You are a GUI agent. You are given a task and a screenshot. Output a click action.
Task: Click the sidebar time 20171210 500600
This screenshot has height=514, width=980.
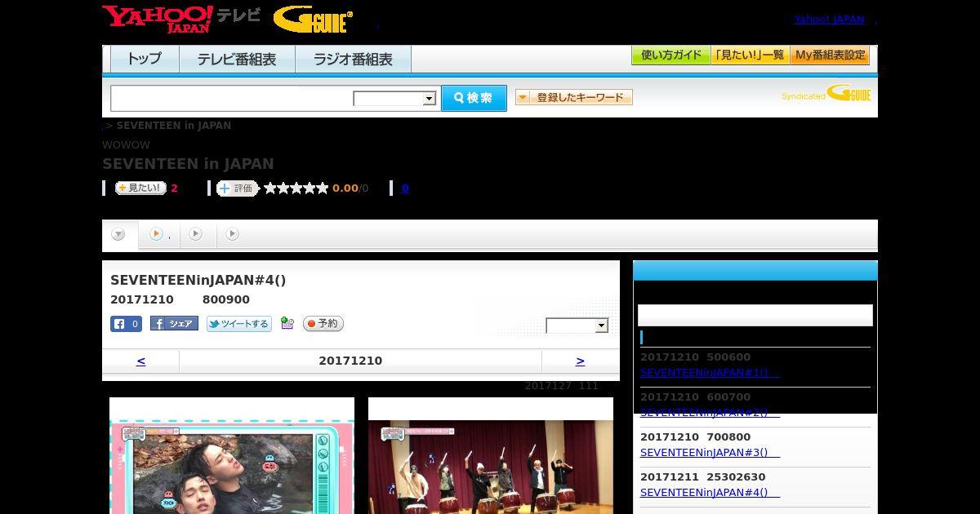(x=695, y=357)
